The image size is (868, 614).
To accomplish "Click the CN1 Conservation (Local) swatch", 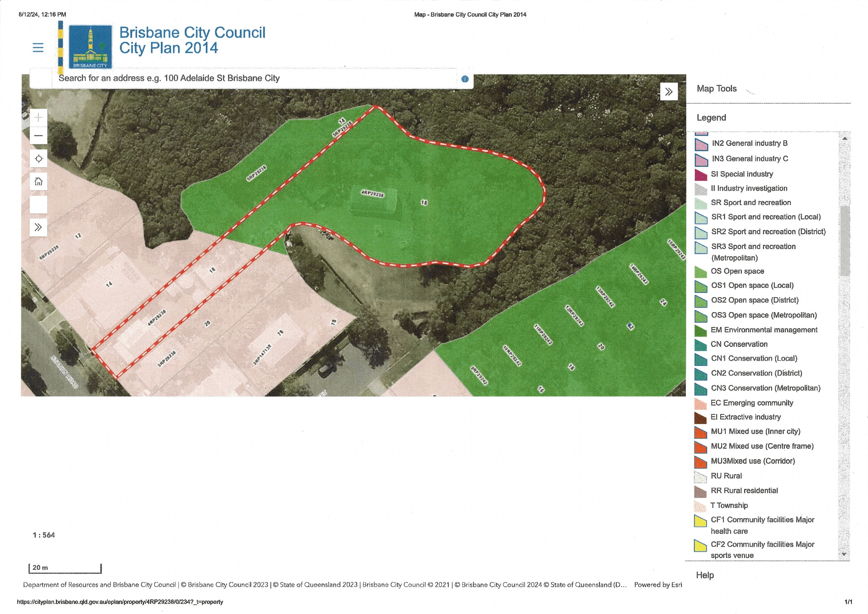I will tap(701, 359).
